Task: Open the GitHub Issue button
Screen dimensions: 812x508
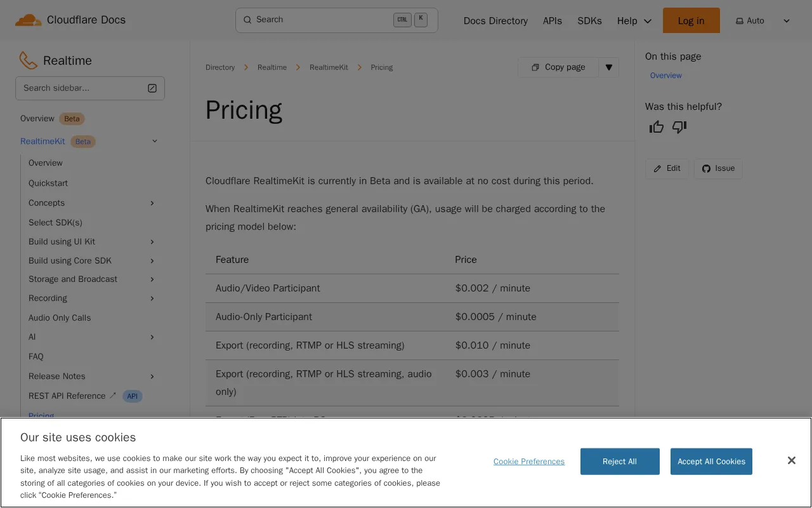Action: (718, 168)
